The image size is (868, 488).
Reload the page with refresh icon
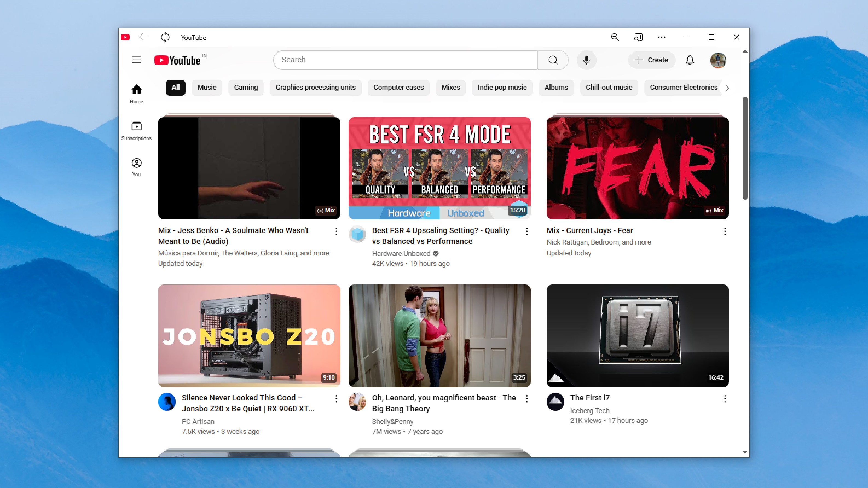[x=165, y=37]
